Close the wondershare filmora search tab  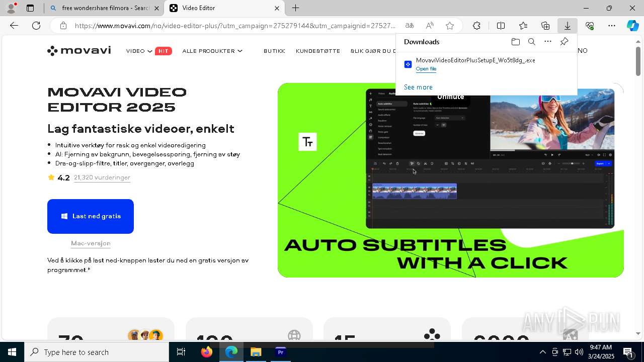(156, 8)
